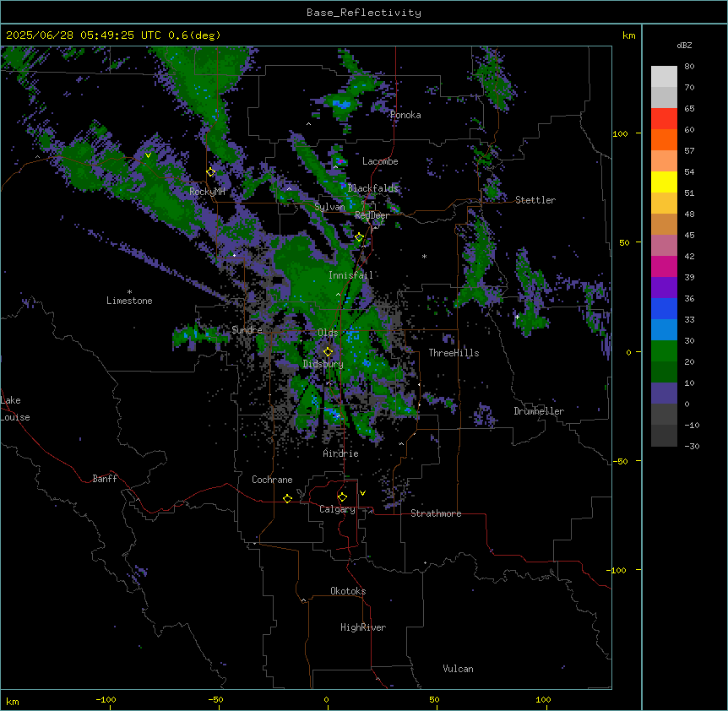Image resolution: width=728 pixels, height=711 pixels.
Task: Click the 80 value on dBZ scale
Action: (x=689, y=67)
